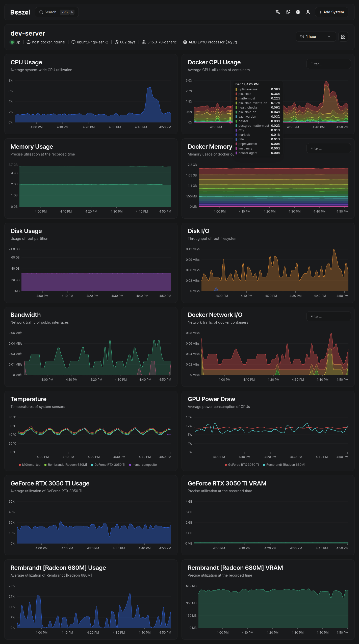Click the Linux kernel penguin icon
Image resolution: width=359 pixels, height=644 pixels.
144,42
